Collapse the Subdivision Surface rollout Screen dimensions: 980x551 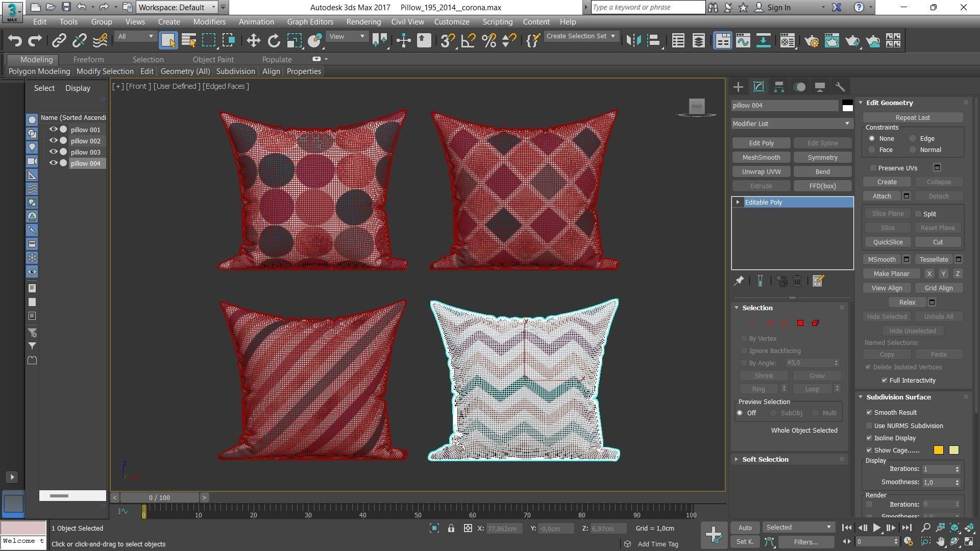coord(898,397)
